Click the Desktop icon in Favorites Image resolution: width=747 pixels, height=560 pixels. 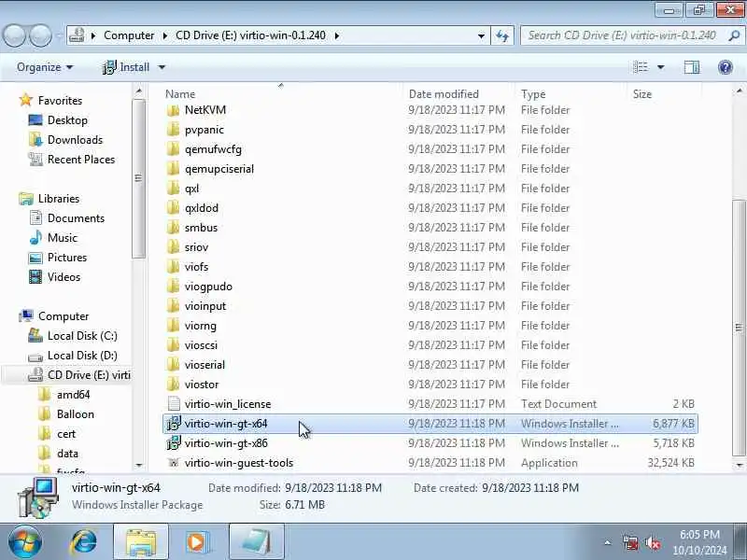(35, 120)
